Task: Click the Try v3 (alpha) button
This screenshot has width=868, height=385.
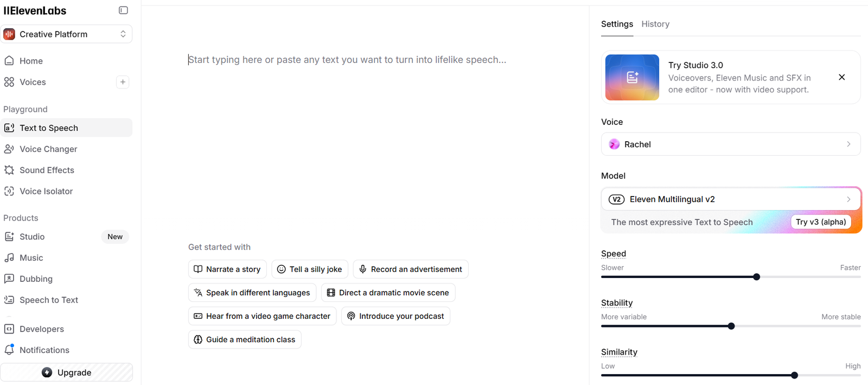Action: [x=820, y=222]
